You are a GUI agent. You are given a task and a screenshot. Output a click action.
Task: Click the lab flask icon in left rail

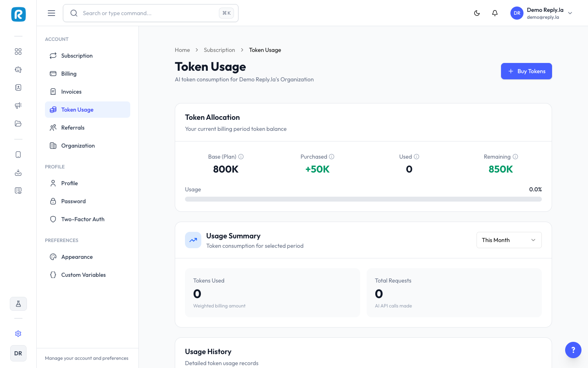click(x=18, y=304)
